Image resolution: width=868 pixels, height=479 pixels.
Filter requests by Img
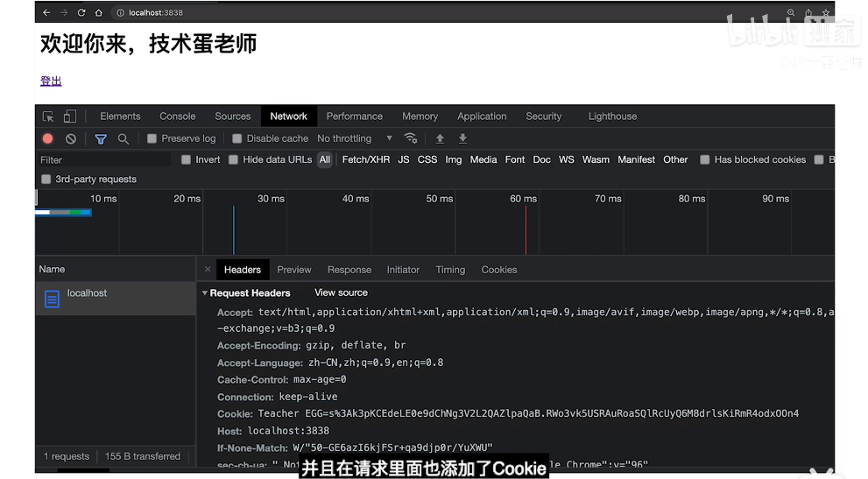pyautogui.click(x=454, y=159)
